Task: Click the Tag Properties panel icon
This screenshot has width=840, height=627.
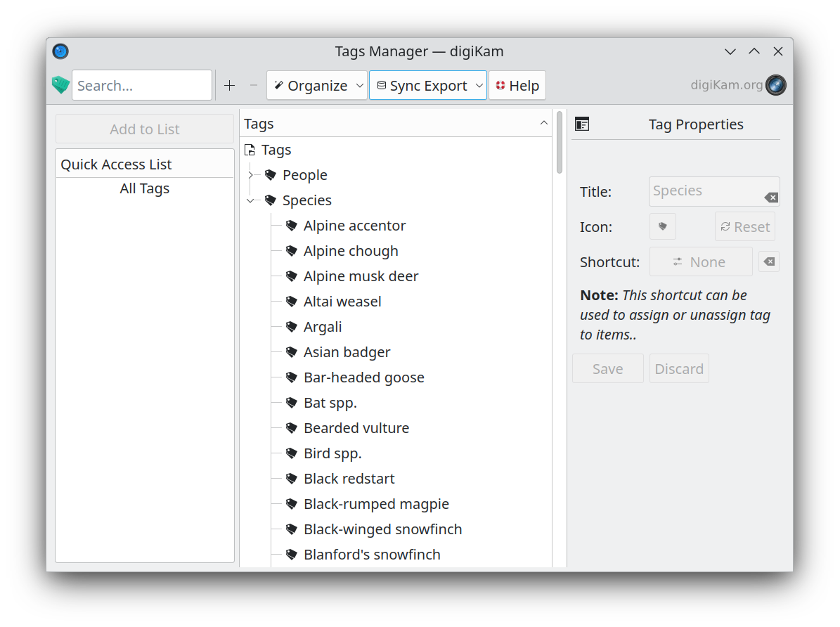Action: point(582,124)
